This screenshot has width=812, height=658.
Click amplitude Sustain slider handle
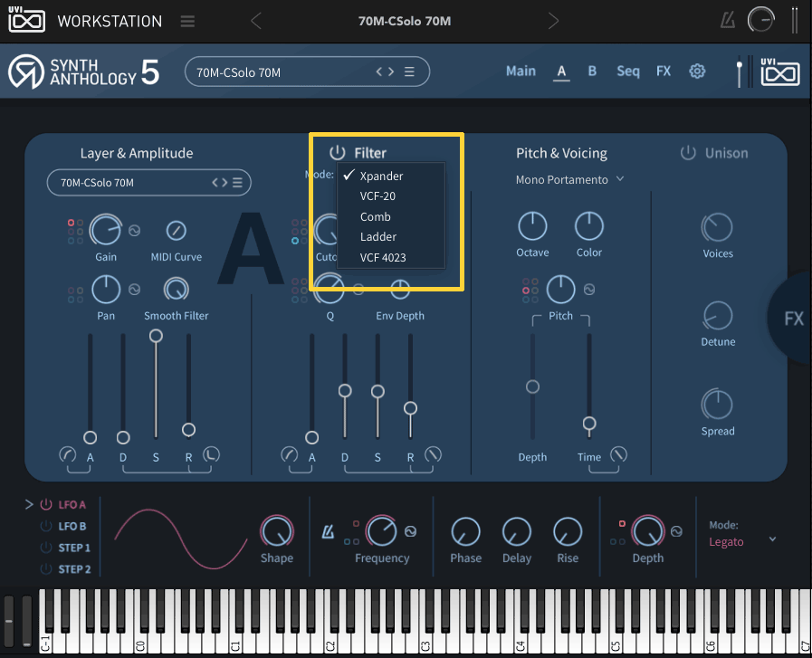tap(156, 336)
